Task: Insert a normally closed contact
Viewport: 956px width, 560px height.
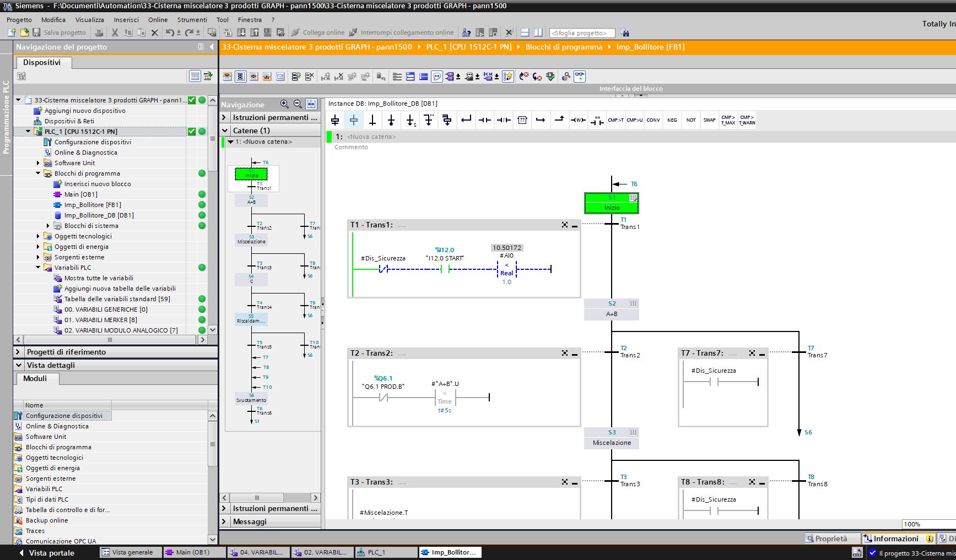Action: 504,120
